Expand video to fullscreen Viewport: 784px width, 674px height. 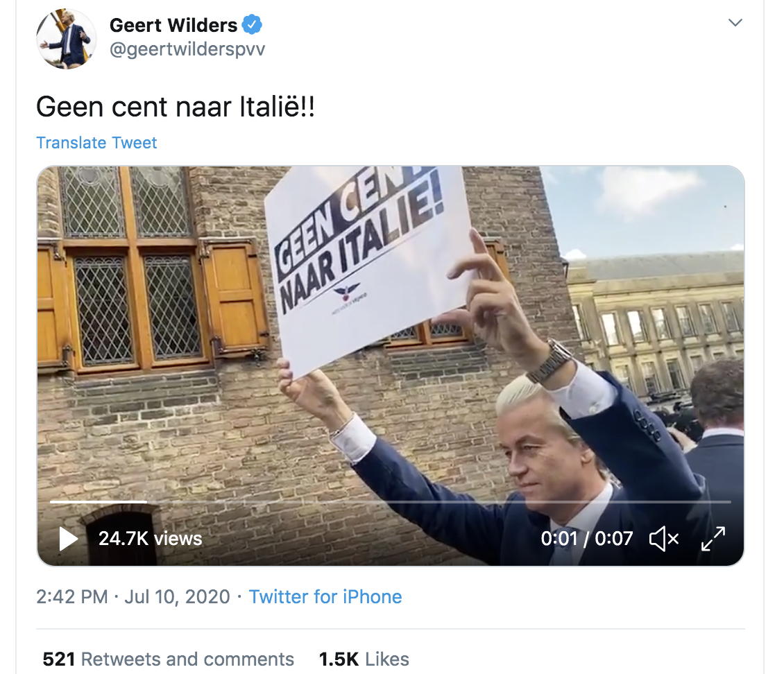(x=713, y=539)
